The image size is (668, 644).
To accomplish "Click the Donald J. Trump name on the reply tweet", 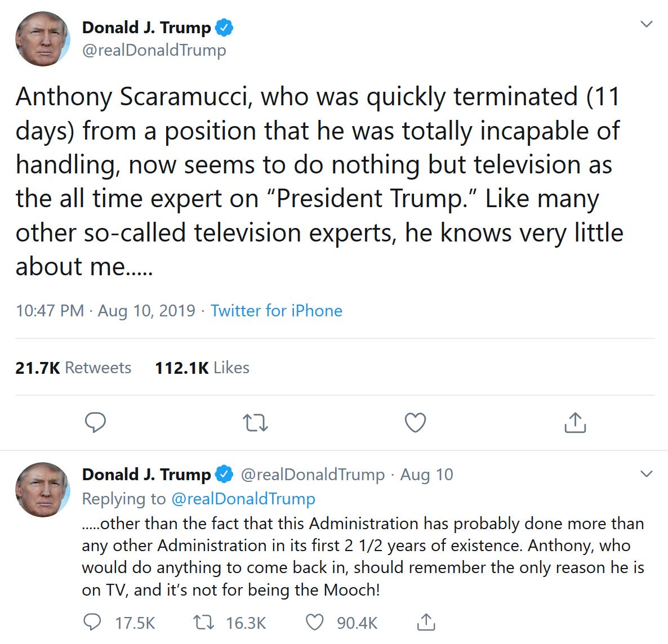I will click(146, 475).
